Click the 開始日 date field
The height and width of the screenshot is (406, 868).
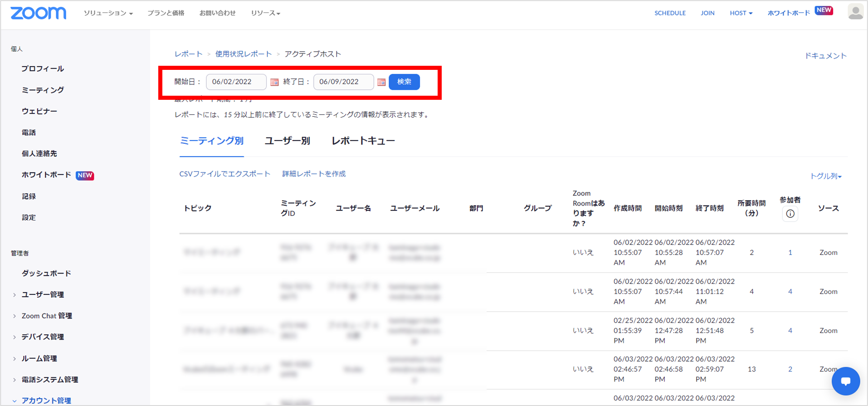(236, 82)
